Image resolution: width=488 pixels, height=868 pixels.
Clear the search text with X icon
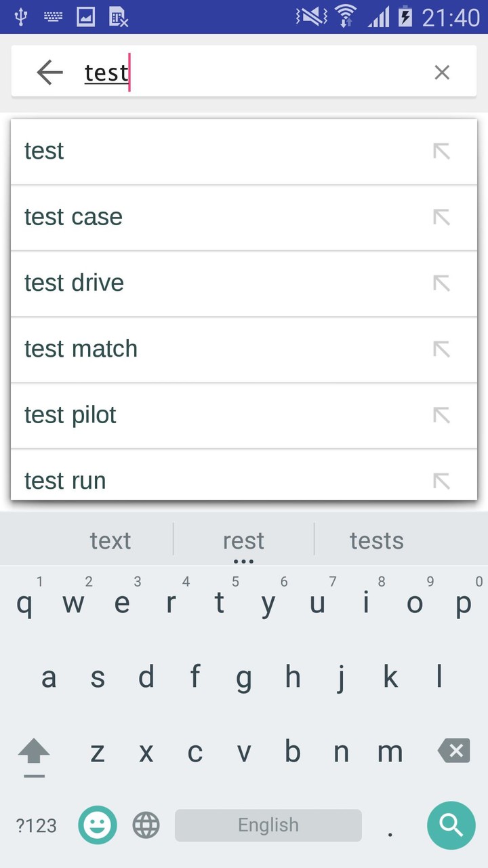coord(442,72)
